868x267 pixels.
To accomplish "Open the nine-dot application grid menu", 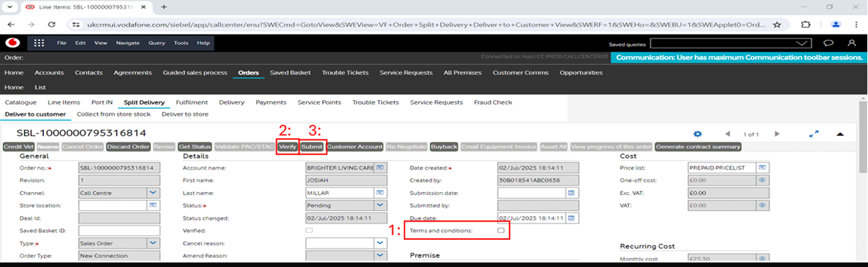I will click(x=39, y=43).
